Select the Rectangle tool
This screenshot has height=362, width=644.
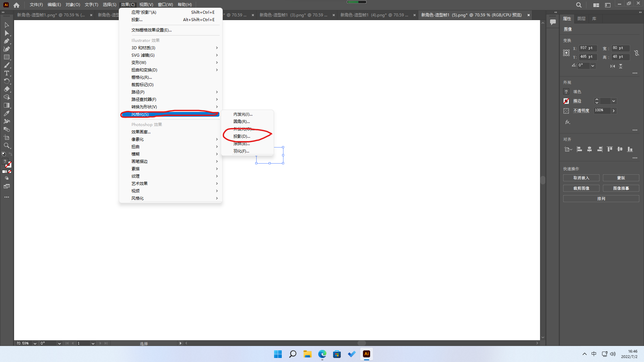pyautogui.click(x=6, y=57)
